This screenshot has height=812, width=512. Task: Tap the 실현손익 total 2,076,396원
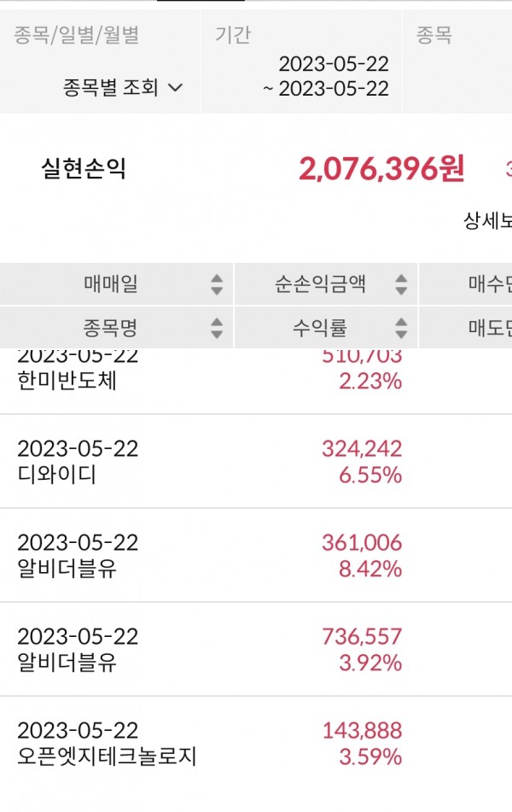point(381,169)
